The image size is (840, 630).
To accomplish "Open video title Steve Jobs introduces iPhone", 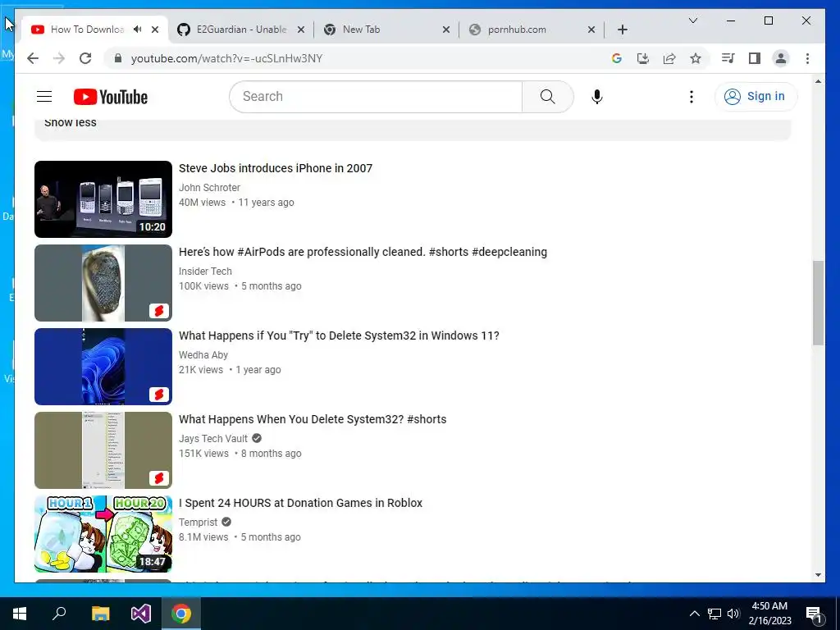I will coord(276,168).
